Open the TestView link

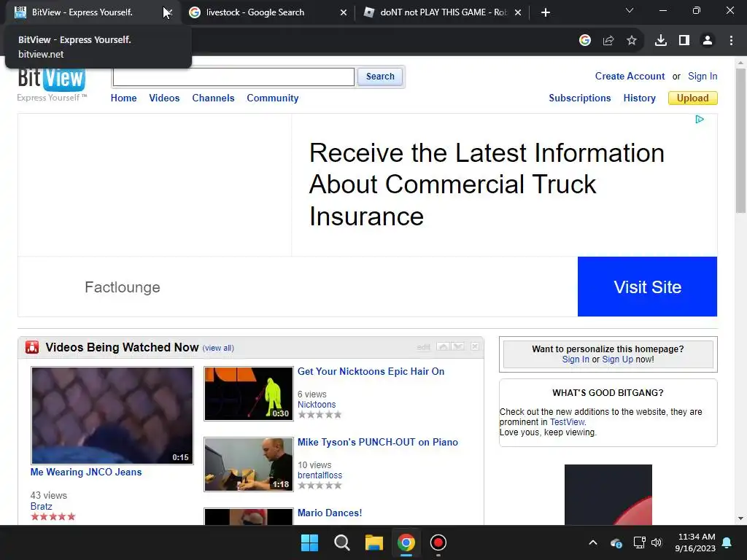(x=567, y=422)
